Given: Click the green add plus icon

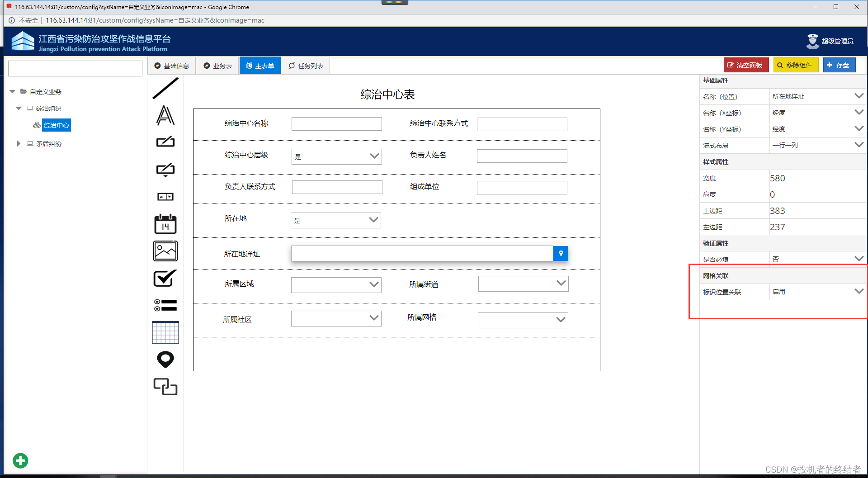Looking at the screenshot, I should pos(20,461).
